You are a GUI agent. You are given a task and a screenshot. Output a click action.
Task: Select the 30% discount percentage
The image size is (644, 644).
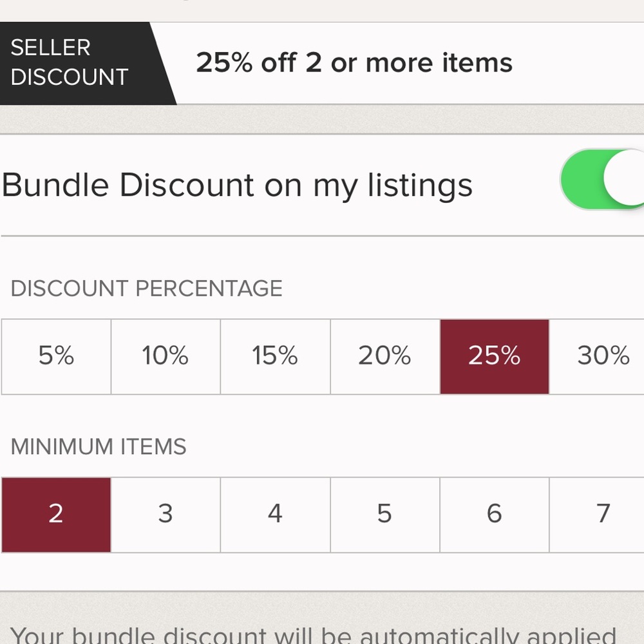pyautogui.click(x=604, y=356)
